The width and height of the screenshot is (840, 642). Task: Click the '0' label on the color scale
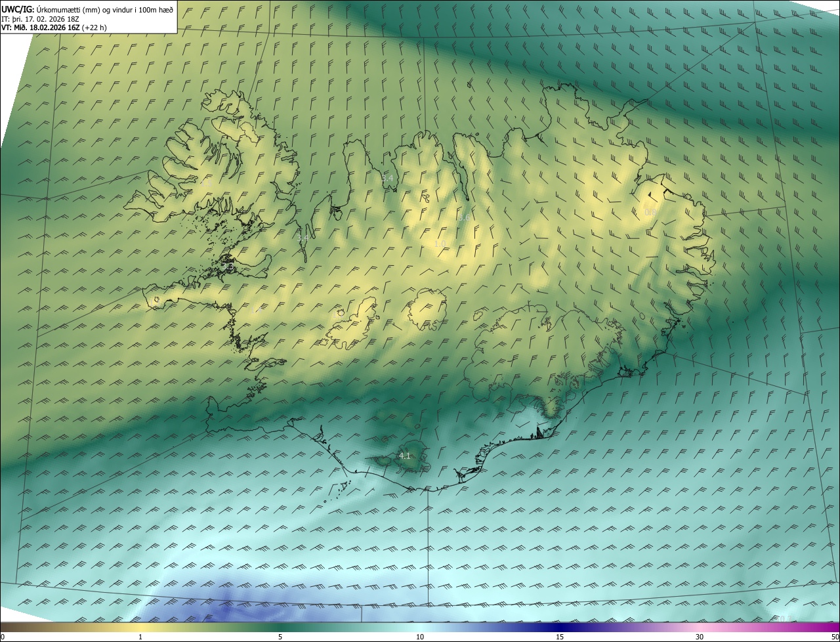pyautogui.click(x=3, y=637)
